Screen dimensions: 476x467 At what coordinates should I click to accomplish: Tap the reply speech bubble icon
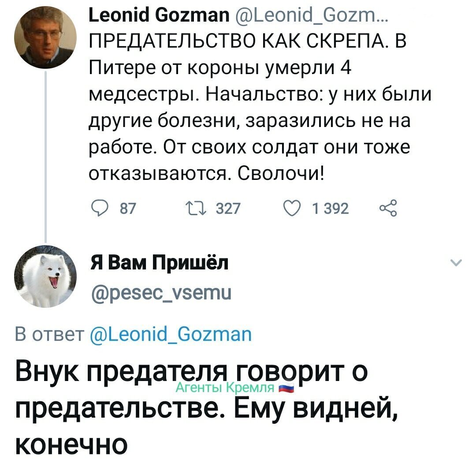coord(99,209)
